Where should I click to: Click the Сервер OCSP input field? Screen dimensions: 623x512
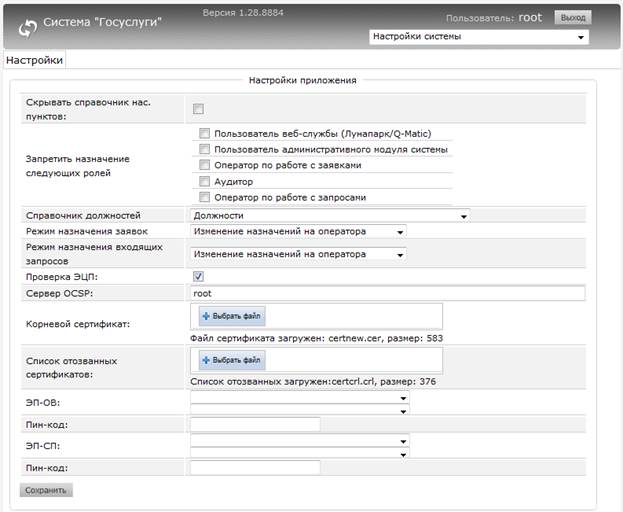pos(385,293)
